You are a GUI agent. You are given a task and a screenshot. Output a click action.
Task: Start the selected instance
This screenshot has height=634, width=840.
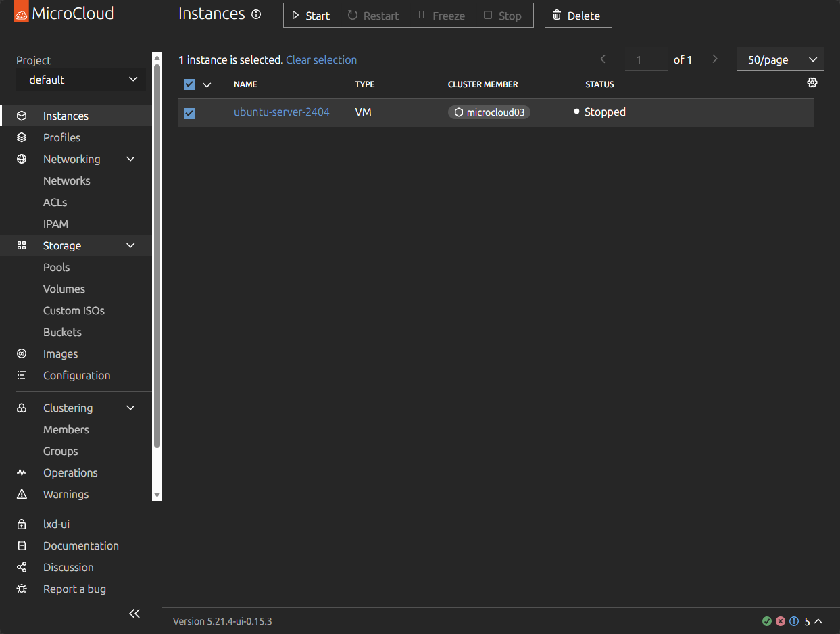312,16
